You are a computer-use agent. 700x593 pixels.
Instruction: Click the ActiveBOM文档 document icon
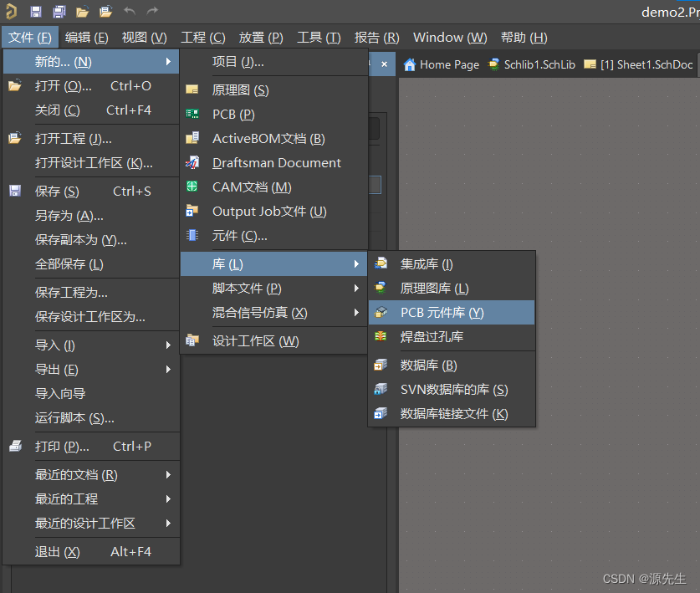(x=192, y=138)
